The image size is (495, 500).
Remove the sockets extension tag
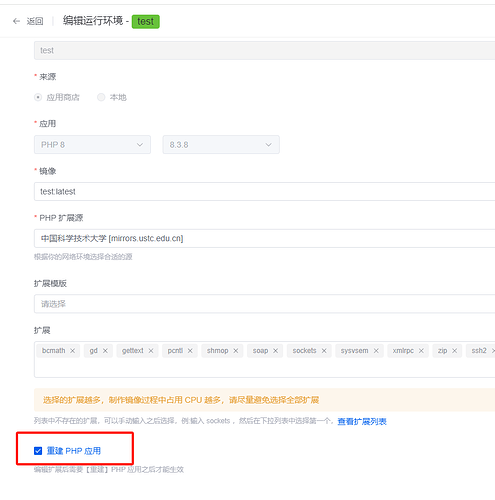pyautogui.click(x=324, y=351)
